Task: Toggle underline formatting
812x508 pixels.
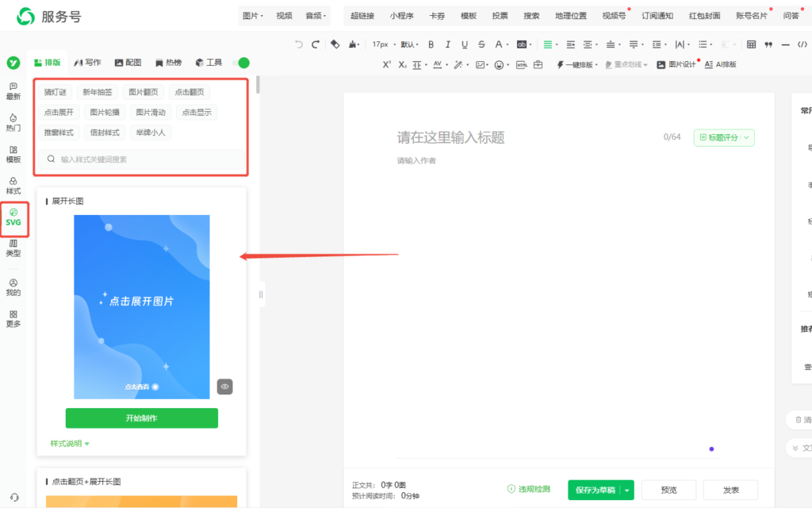Action: (465, 44)
